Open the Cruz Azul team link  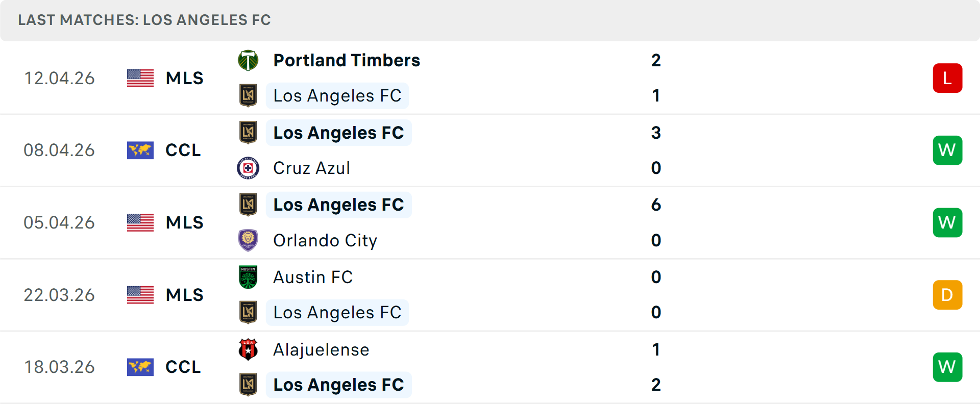coord(311,168)
